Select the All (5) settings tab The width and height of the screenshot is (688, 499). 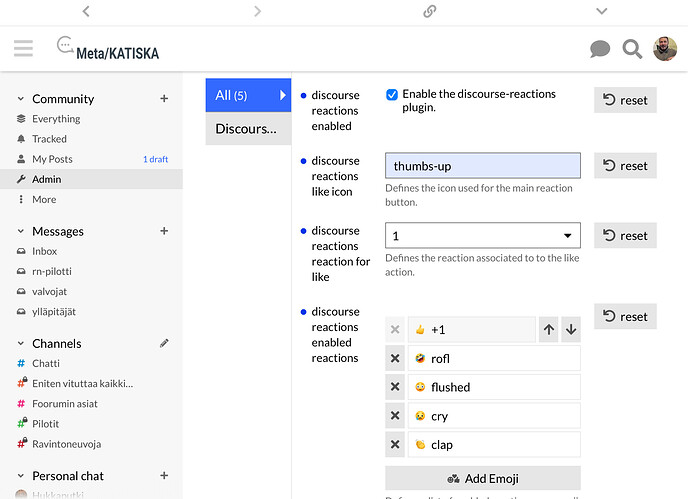(248, 95)
